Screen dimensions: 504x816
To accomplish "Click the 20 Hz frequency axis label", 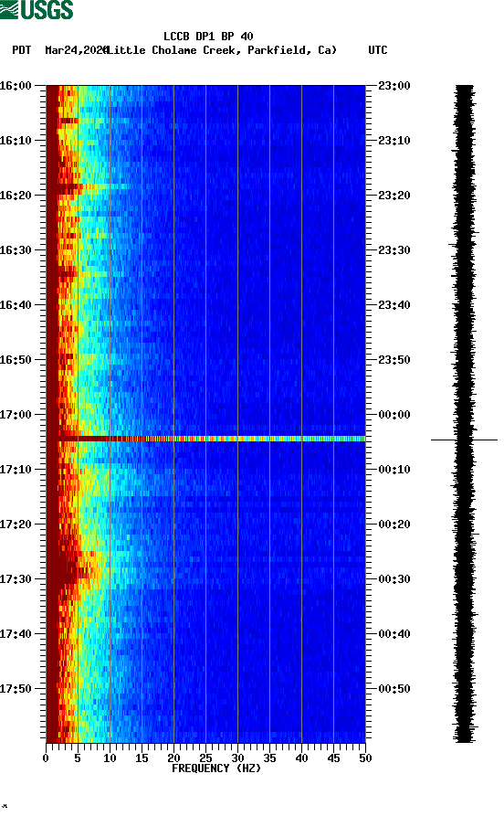I will (173, 758).
